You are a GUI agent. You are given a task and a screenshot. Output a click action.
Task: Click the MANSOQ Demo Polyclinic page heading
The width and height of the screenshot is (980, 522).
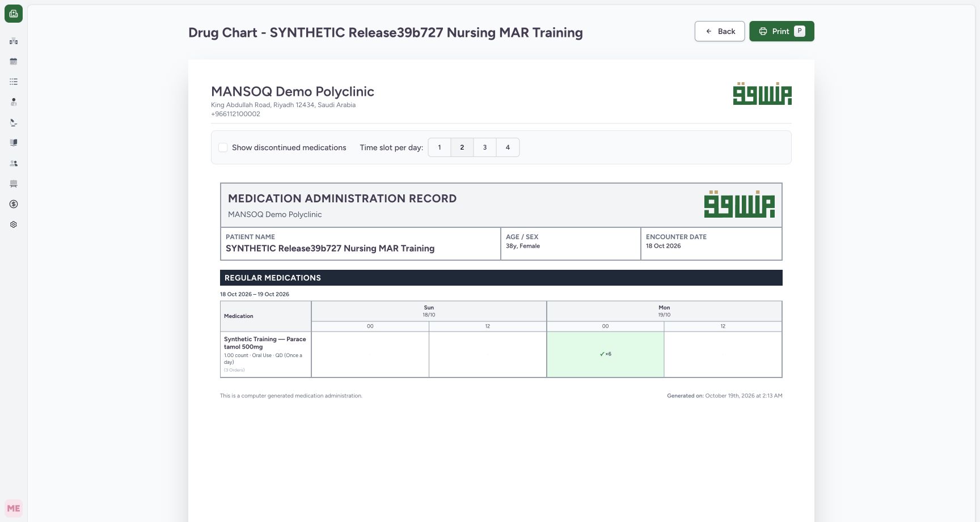pos(293,92)
